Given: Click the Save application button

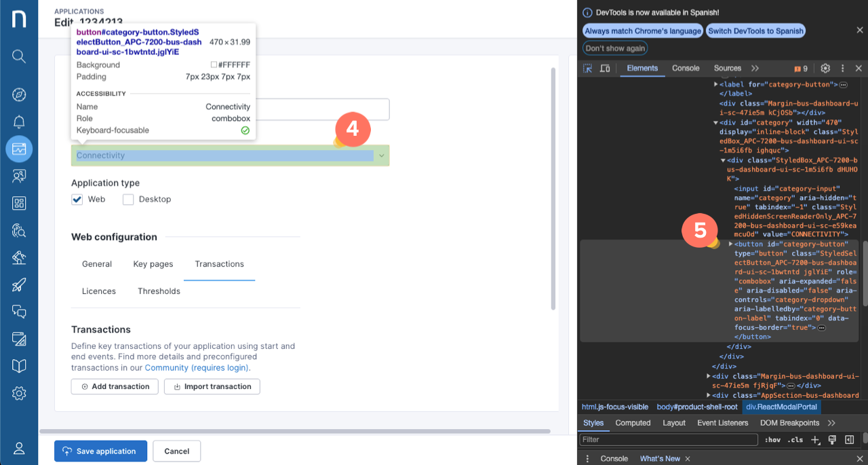Looking at the screenshot, I should (100, 451).
